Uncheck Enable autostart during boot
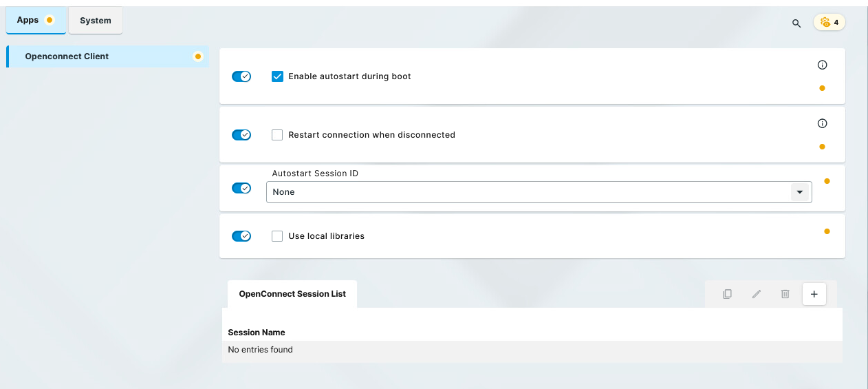Screen dimensions: 868x389 tap(277, 76)
